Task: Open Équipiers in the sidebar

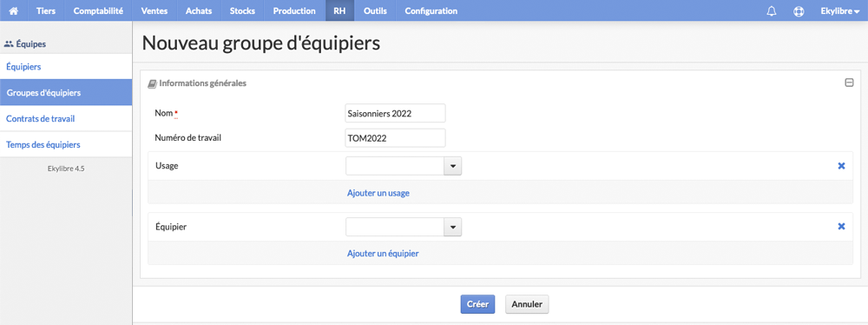Action: 66,67
